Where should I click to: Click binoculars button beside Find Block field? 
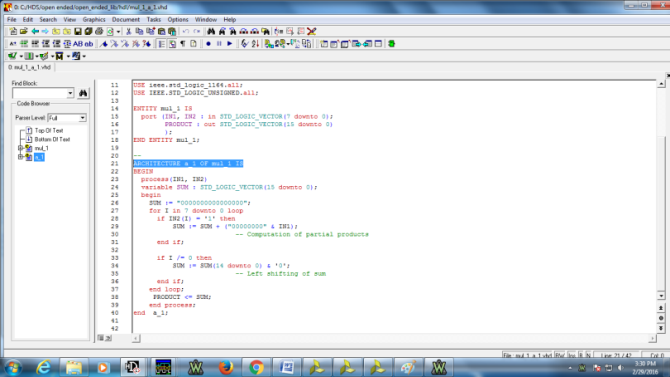(x=83, y=93)
